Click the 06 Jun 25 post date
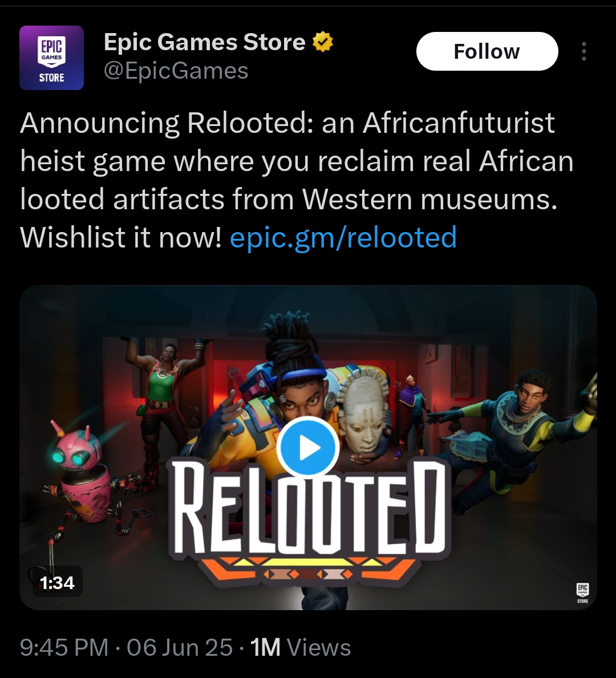Viewport: 616px width, 678px height. tap(180, 647)
